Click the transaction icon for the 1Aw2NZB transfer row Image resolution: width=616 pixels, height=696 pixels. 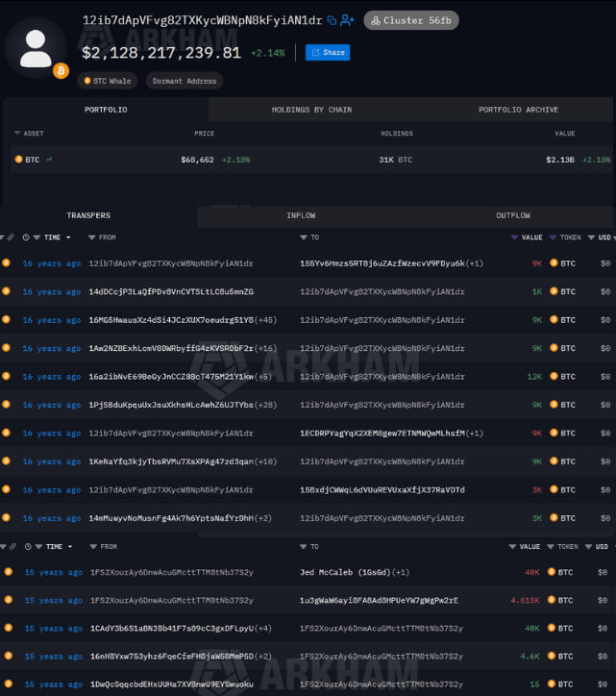(x=6, y=348)
